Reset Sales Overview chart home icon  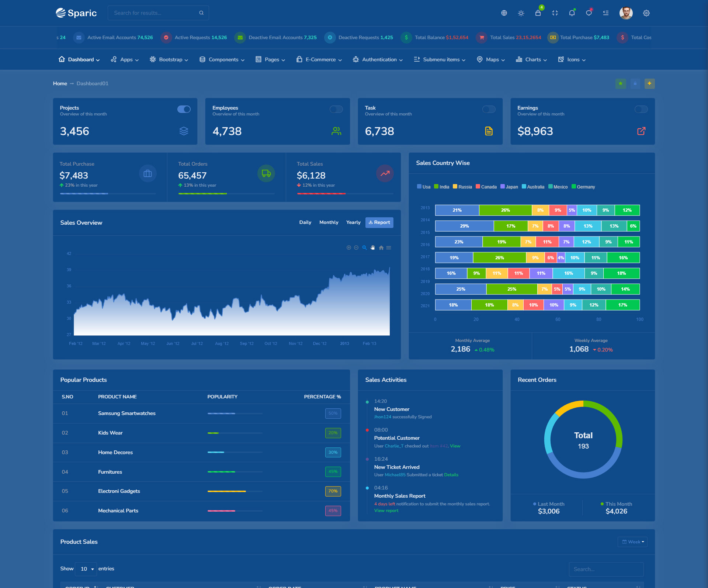pyautogui.click(x=381, y=248)
